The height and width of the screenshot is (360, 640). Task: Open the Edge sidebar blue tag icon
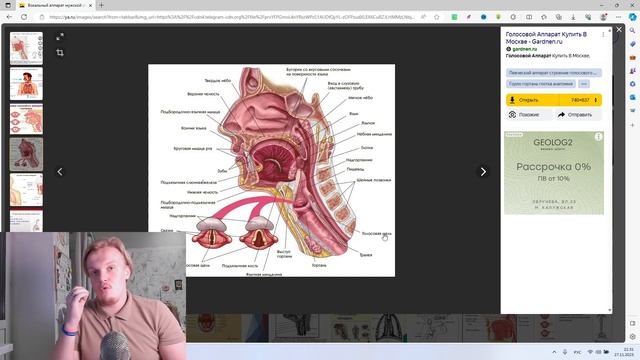click(x=633, y=44)
